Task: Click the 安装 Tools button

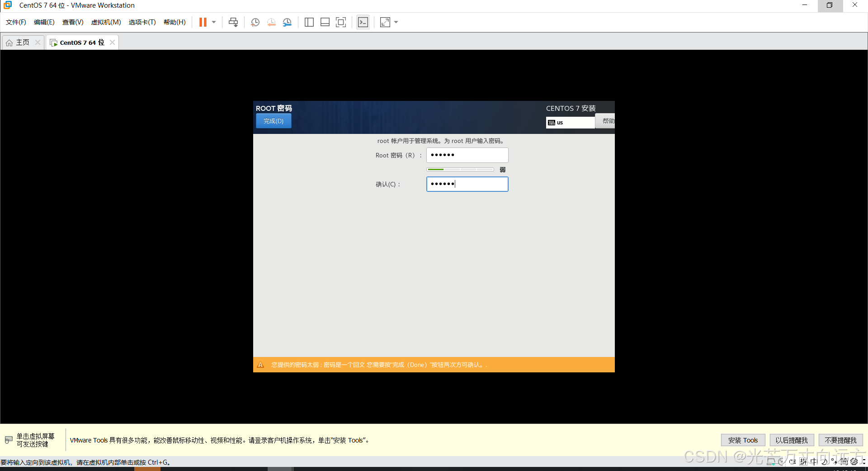Action: point(743,440)
